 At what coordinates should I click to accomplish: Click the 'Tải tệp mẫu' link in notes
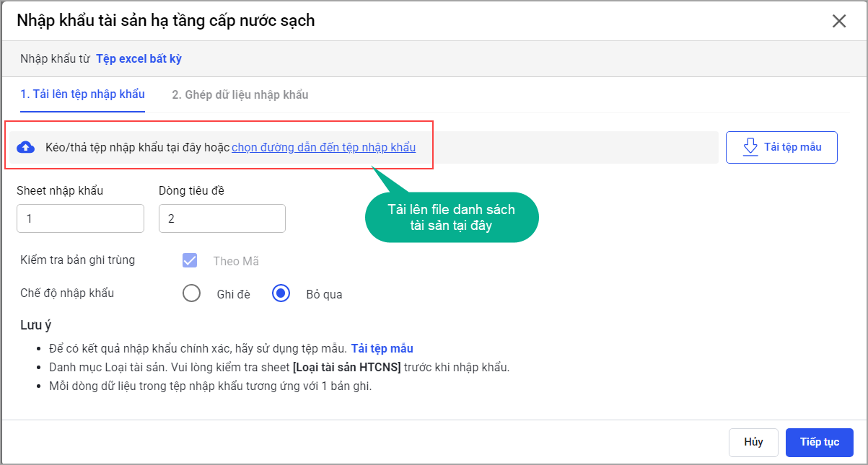(x=382, y=348)
